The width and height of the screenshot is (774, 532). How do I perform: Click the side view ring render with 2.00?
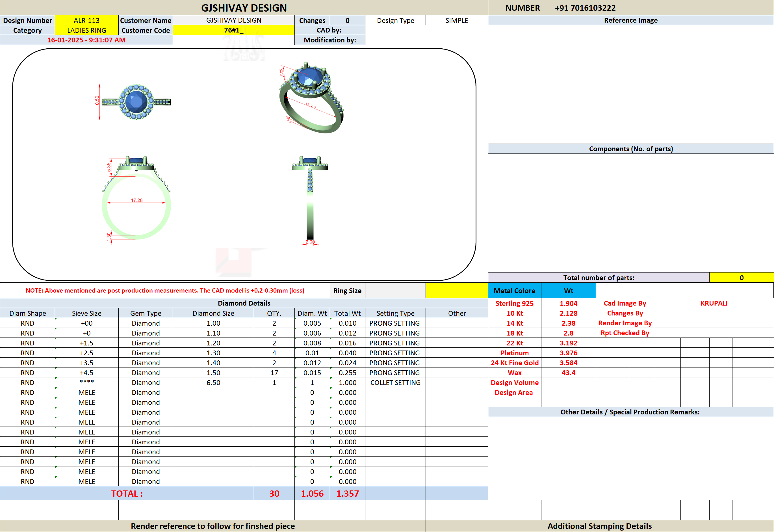click(x=310, y=201)
